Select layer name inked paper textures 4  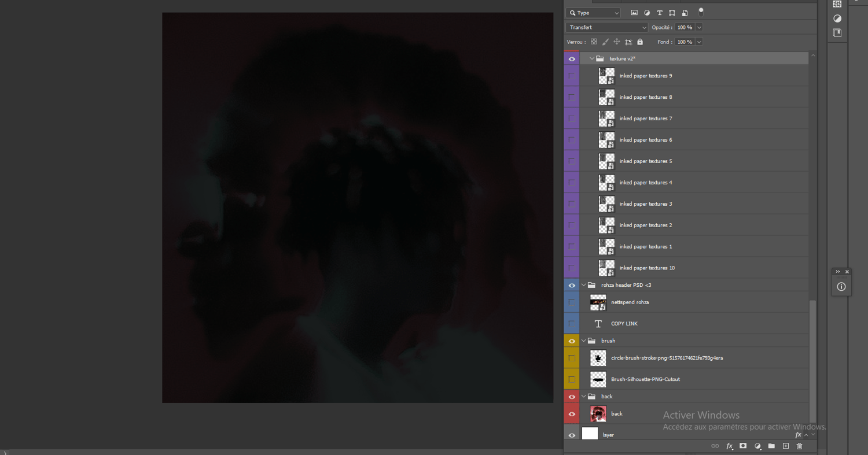pyautogui.click(x=646, y=183)
